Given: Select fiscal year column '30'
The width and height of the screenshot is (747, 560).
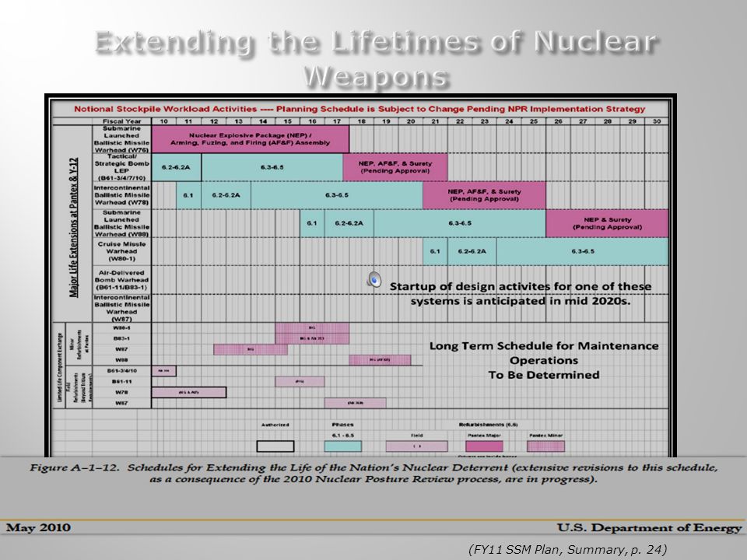Looking at the screenshot, I should (x=657, y=121).
